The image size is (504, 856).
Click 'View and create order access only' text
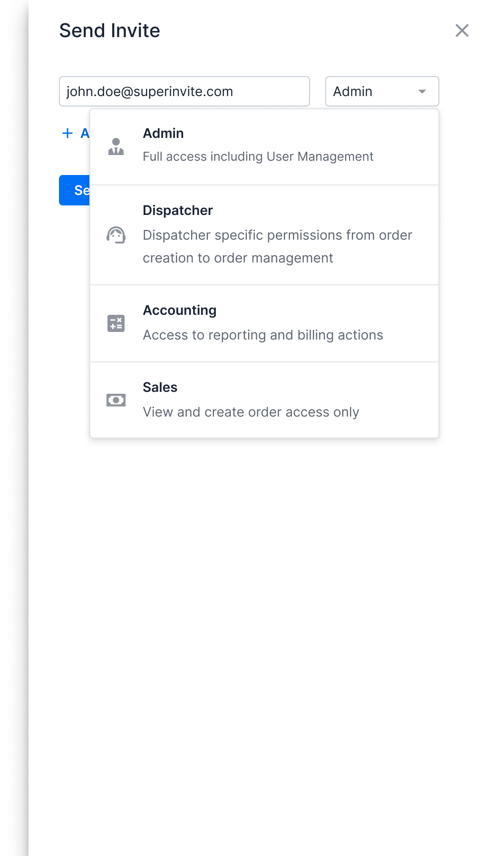pos(251,412)
